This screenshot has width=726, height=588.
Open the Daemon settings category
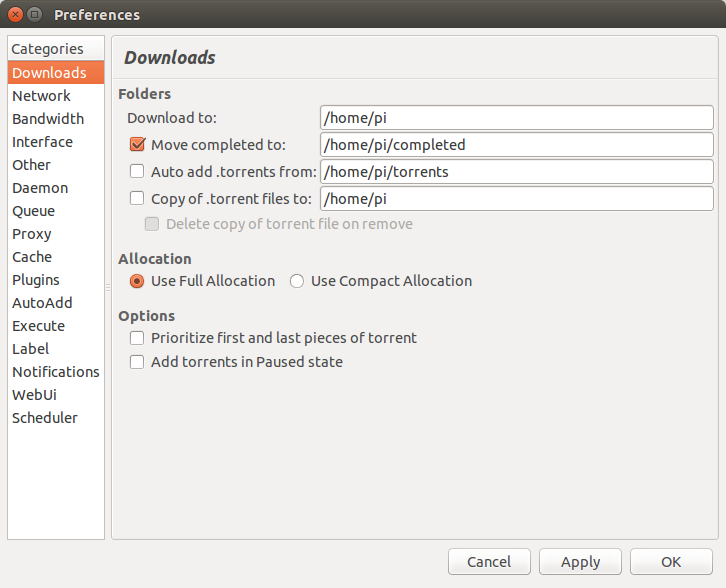(56, 188)
